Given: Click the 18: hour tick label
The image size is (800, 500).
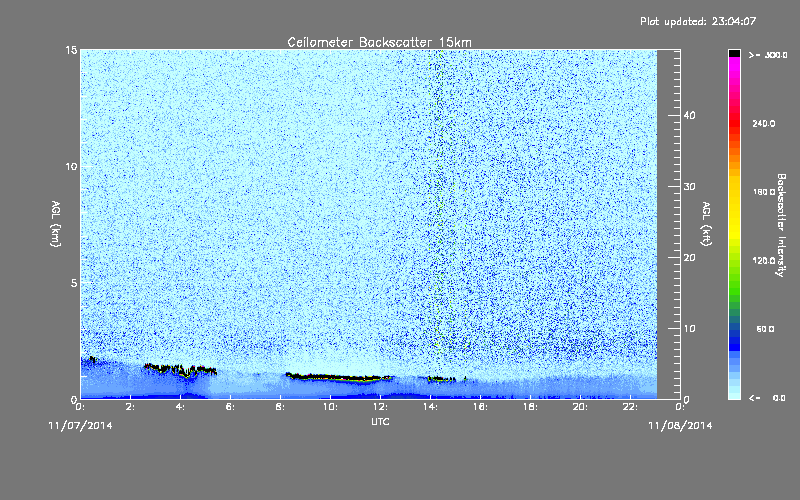Looking at the screenshot, I should [x=530, y=407].
